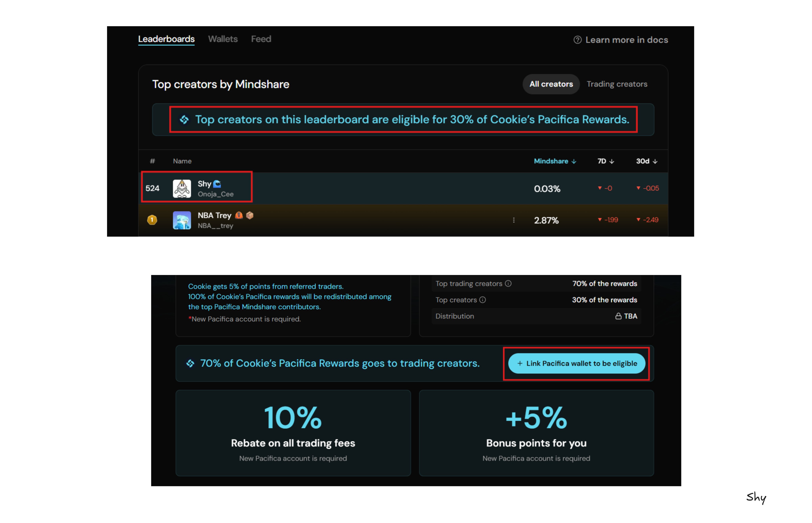Click the -0.05 30d change for Shy

coord(648,188)
